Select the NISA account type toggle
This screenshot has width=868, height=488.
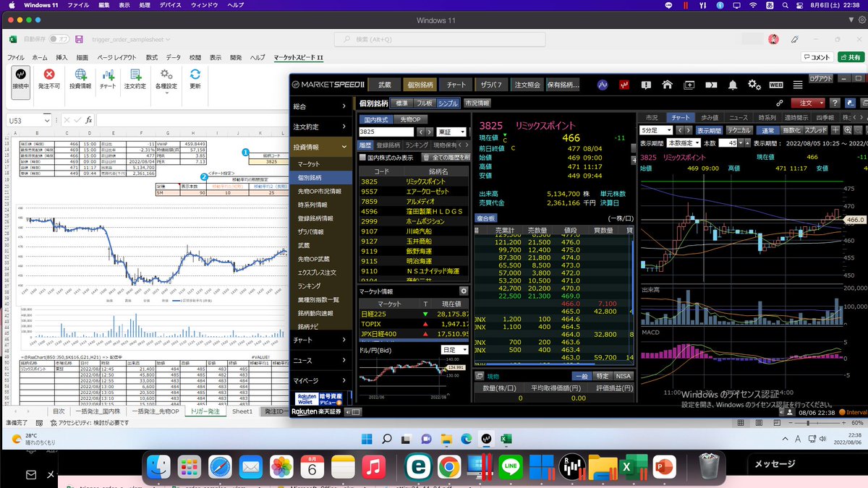coord(623,376)
